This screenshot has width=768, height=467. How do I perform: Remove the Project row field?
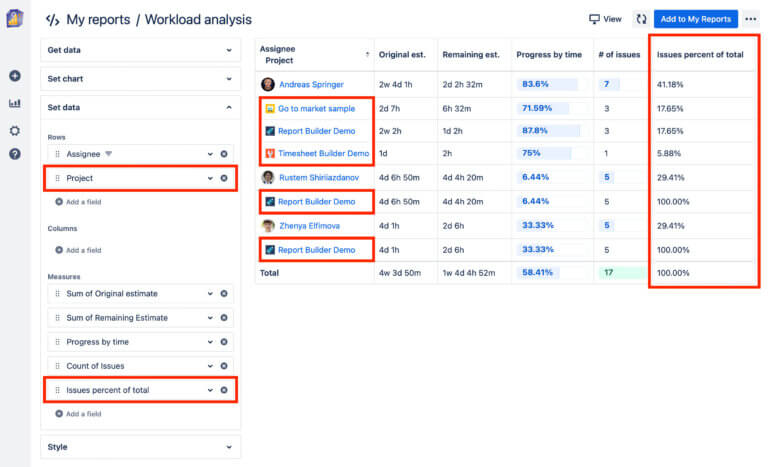click(224, 178)
